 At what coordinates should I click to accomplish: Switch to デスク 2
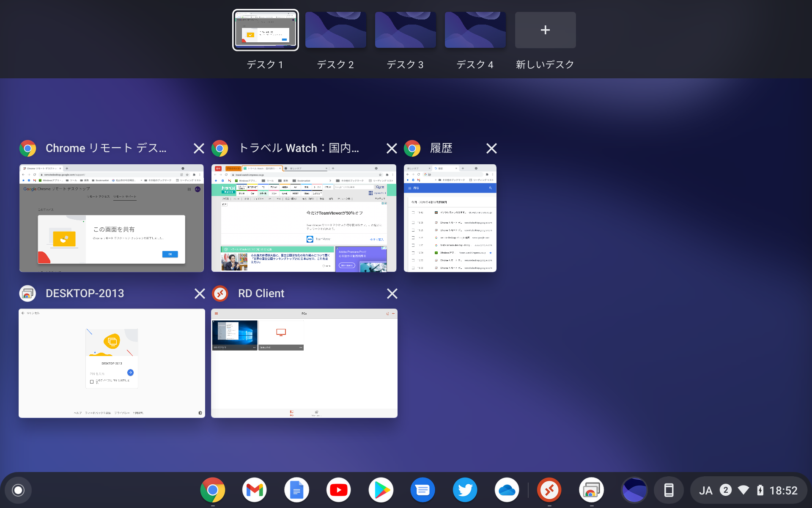point(335,30)
